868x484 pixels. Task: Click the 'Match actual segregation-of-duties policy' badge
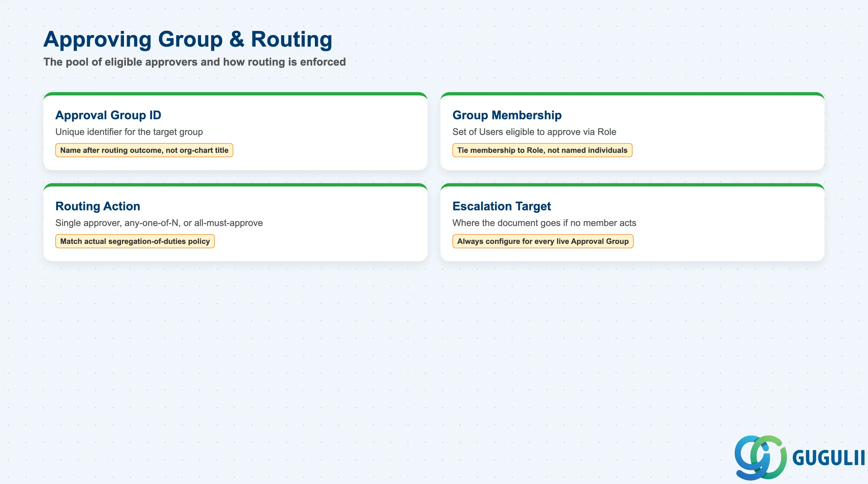pos(135,241)
